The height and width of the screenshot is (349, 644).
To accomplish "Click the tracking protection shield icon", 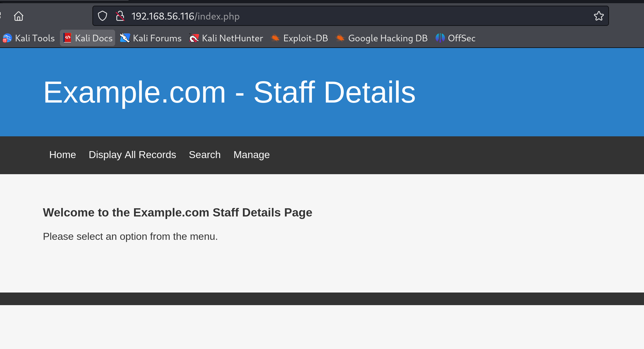I will click(102, 16).
